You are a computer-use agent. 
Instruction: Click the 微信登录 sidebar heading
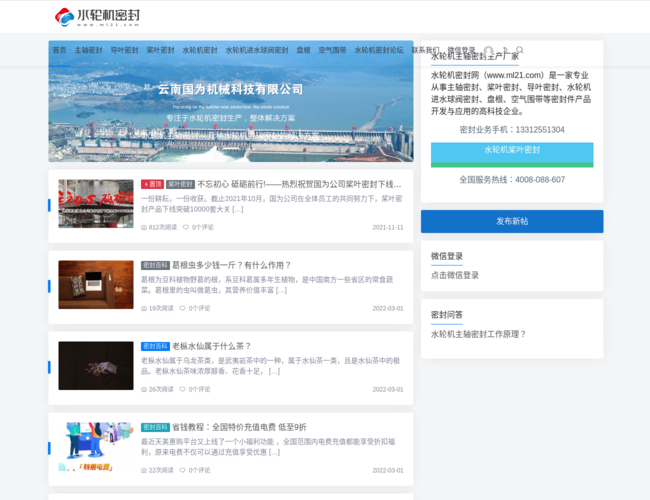click(x=447, y=256)
